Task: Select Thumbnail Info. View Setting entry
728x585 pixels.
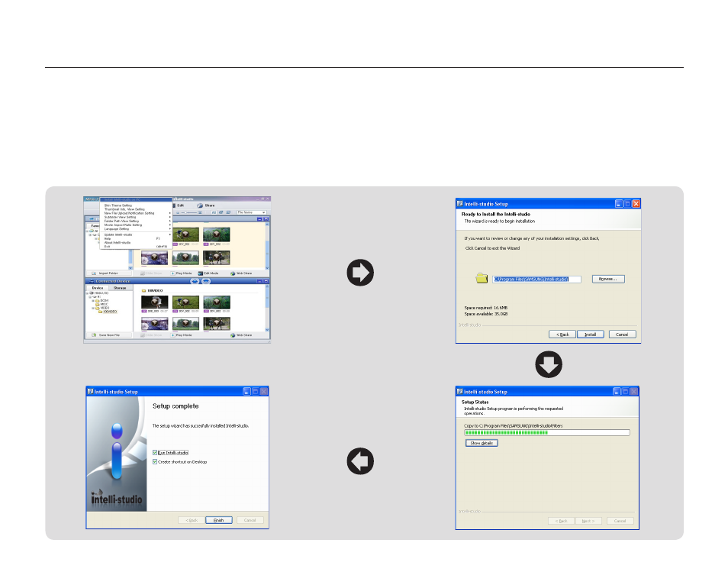Action: pos(124,209)
